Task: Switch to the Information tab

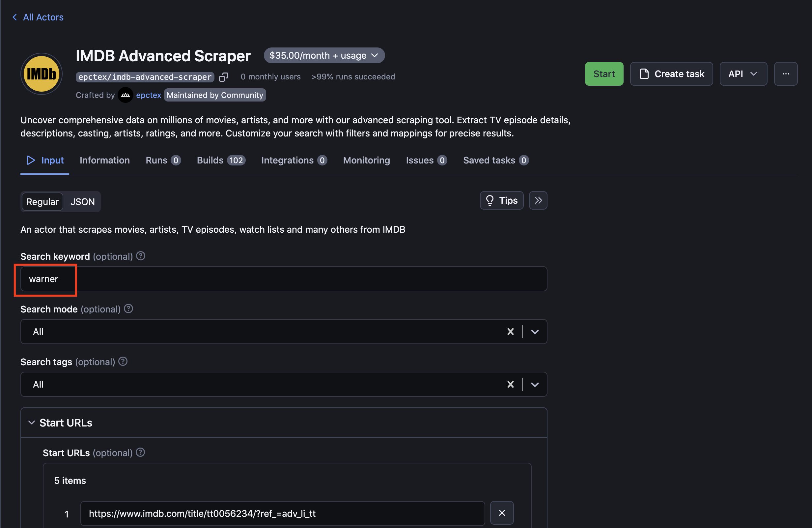Action: click(105, 160)
